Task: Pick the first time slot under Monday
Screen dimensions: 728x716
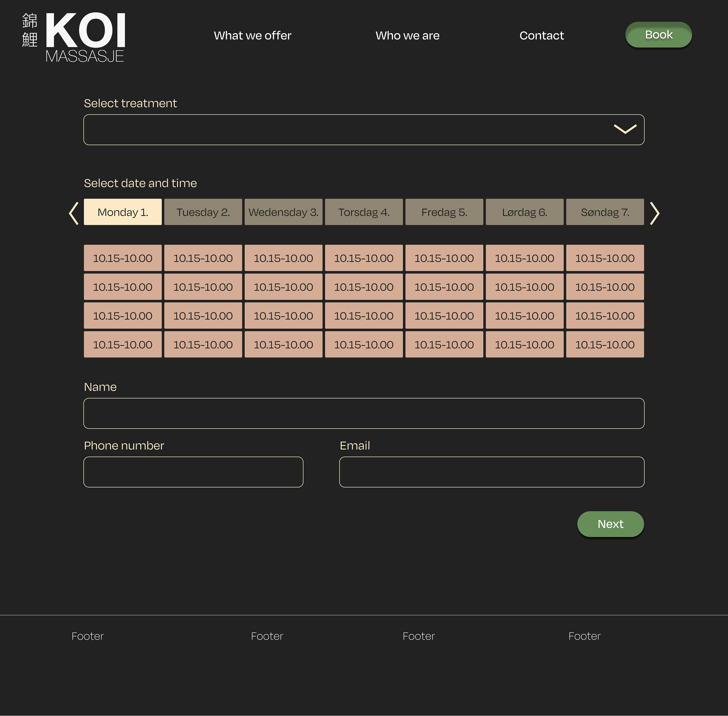Action: click(123, 258)
